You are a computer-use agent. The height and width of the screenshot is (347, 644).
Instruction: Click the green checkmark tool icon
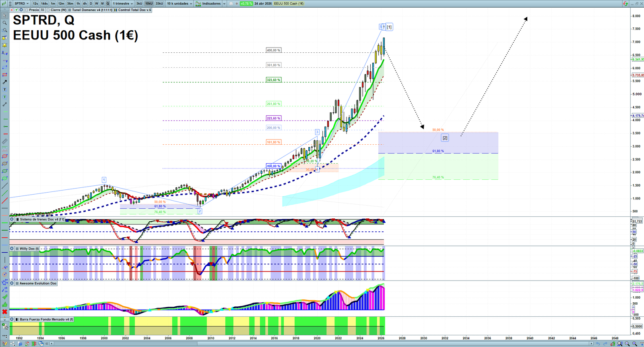coord(4,297)
